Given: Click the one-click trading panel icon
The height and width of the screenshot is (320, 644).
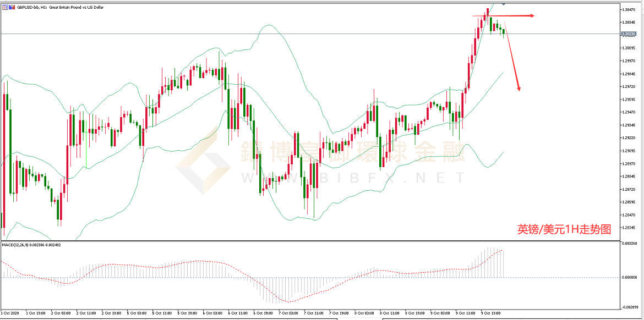Looking at the screenshot, I should [5, 7].
